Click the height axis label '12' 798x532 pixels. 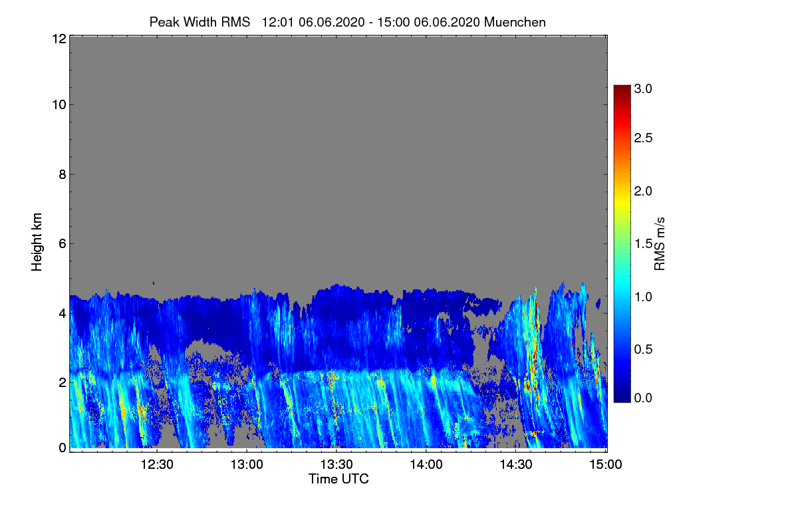[58, 39]
